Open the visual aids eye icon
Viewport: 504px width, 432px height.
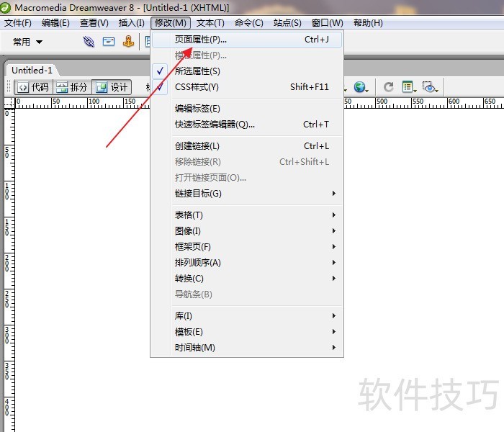pos(430,87)
